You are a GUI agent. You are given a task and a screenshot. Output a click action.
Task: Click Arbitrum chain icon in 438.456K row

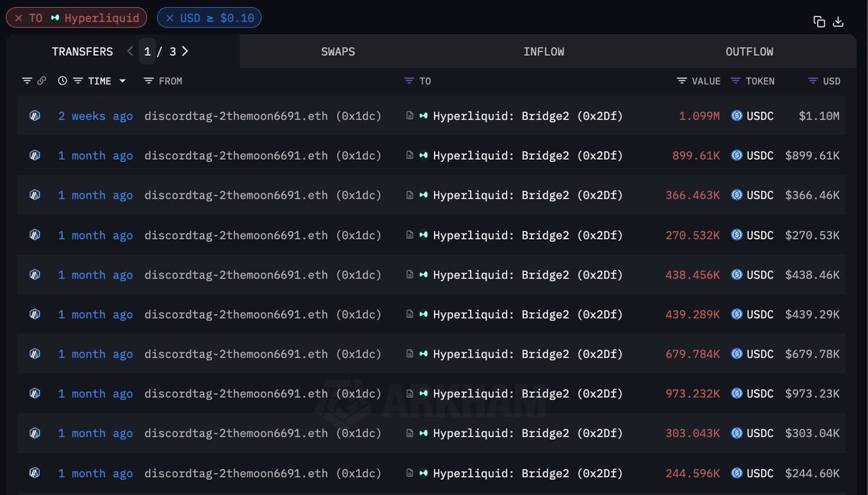click(34, 274)
